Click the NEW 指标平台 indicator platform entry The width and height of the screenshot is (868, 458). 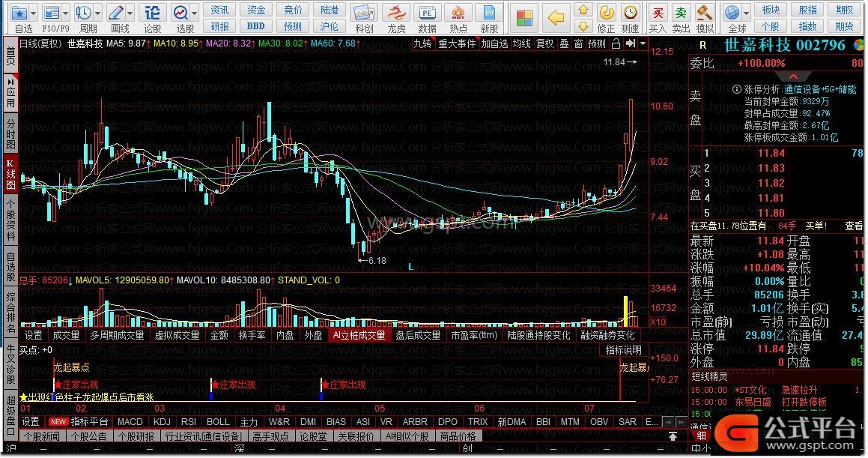pos(79,422)
